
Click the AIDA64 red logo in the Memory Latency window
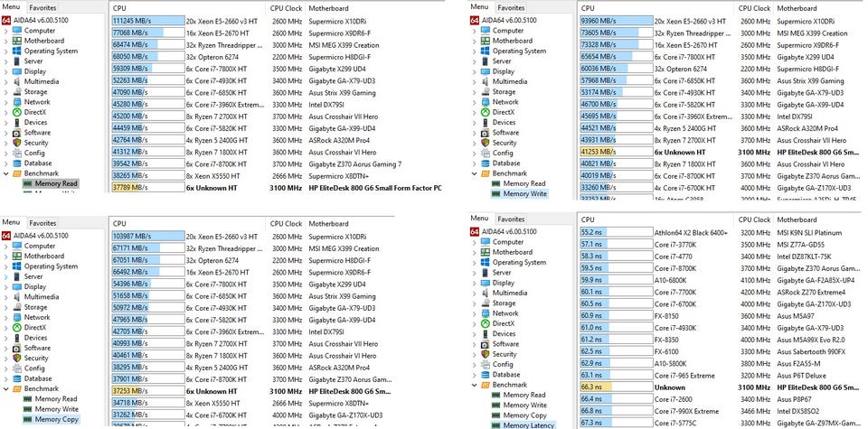click(x=475, y=231)
